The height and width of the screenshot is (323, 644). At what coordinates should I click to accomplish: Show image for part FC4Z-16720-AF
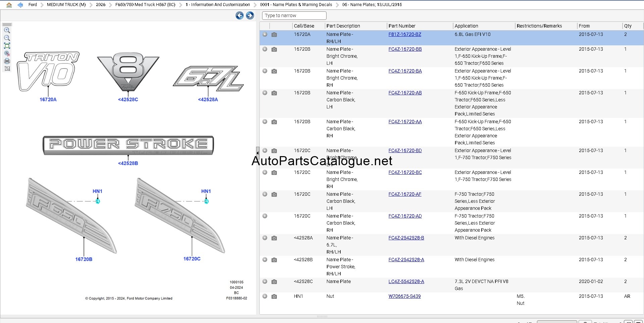pos(274,194)
